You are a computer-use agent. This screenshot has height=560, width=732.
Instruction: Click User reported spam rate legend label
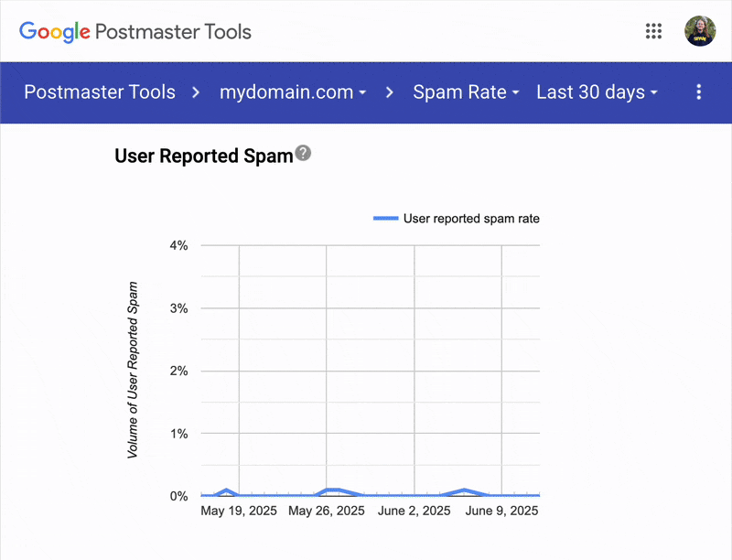coord(471,219)
